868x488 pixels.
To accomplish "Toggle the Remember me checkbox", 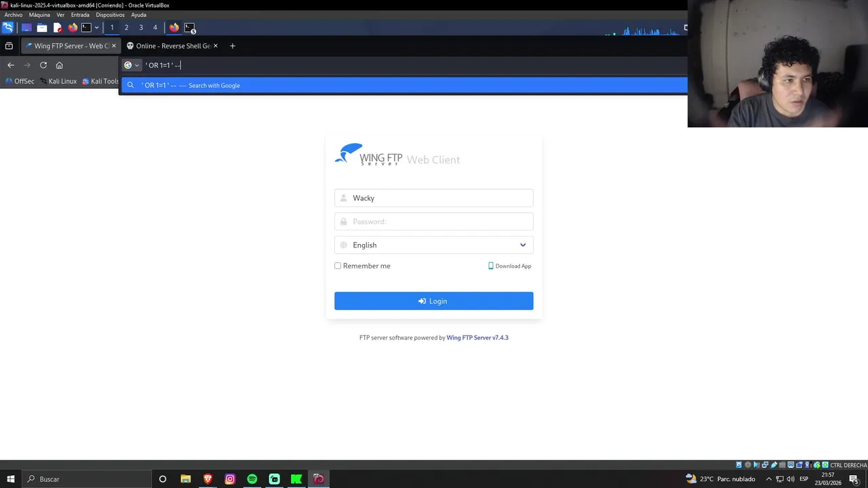I will (338, 266).
